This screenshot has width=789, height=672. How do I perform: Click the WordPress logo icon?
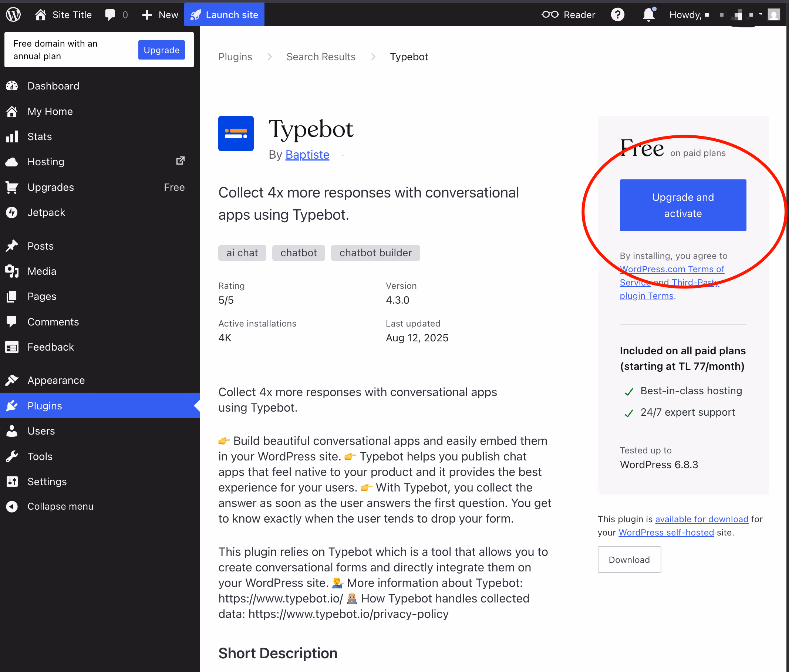pyautogui.click(x=13, y=15)
